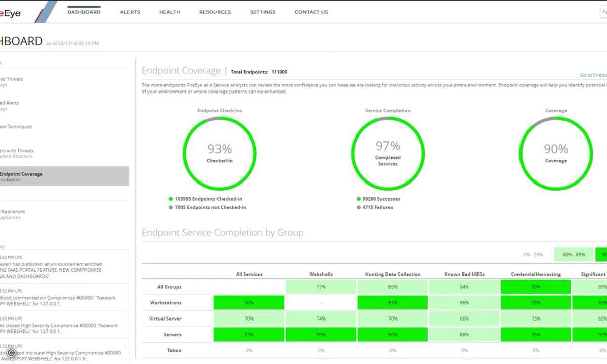The width and height of the screenshot is (607, 364).
Task: Select the Taboo row label
Action: point(175,350)
